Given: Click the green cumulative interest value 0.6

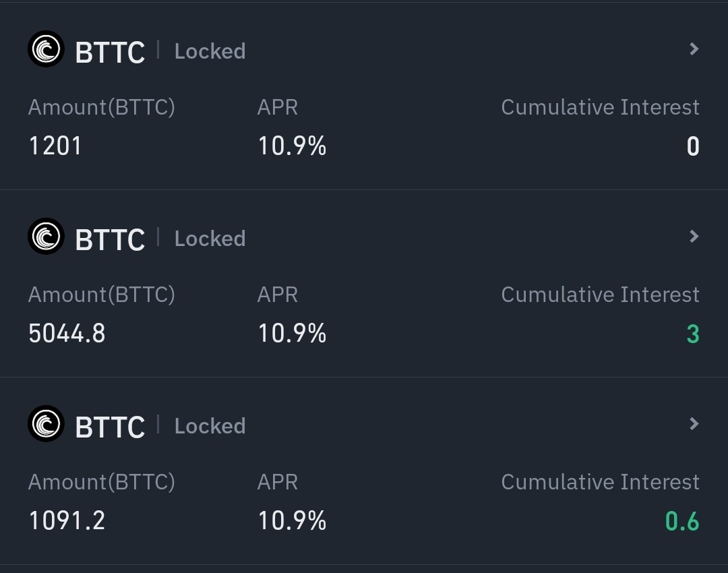Looking at the screenshot, I should click(682, 521).
